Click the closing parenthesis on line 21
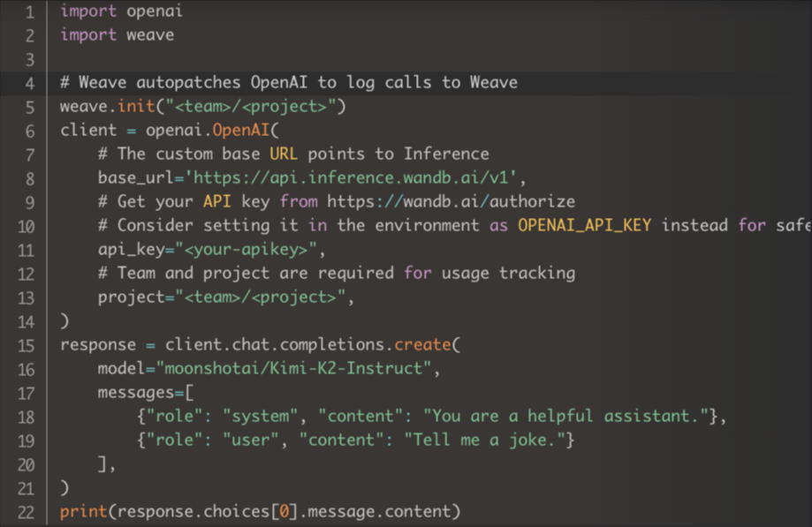The image size is (812, 527). [x=63, y=487]
